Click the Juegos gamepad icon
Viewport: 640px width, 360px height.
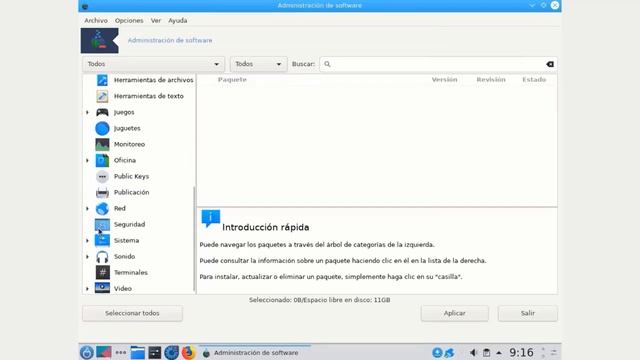[x=102, y=112]
